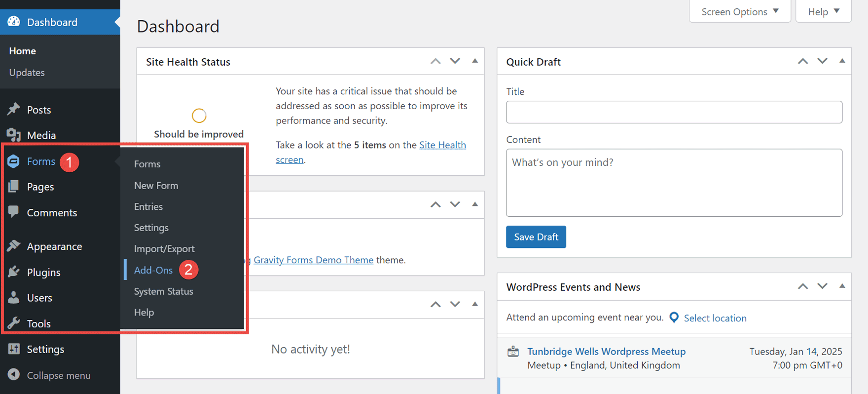Click the Media icon in sidebar
Viewport: 868px width, 394px height.
click(x=14, y=135)
